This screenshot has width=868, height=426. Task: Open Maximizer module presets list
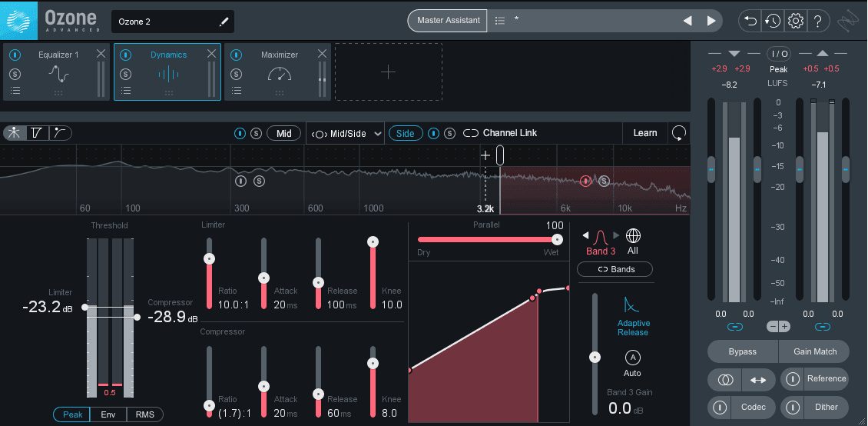237,91
